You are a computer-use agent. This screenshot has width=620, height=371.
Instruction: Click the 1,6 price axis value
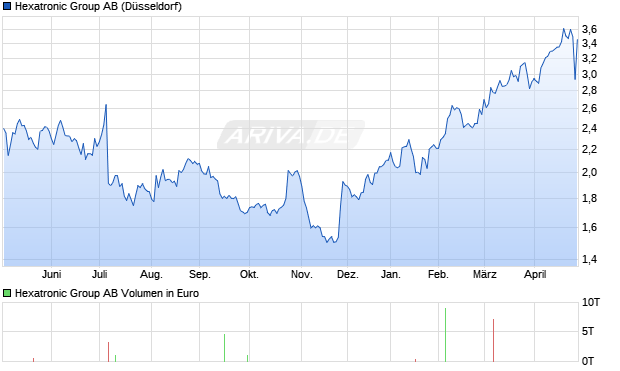point(589,227)
